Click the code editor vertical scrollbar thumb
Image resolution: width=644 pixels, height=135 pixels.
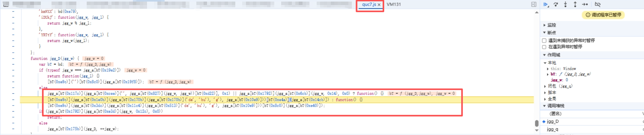(x=537, y=123)
